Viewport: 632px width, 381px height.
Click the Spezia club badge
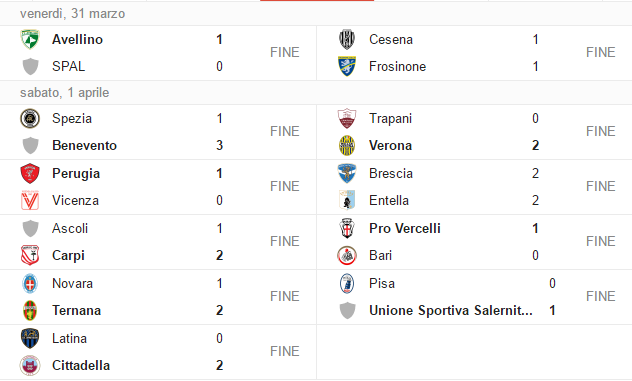30,119
